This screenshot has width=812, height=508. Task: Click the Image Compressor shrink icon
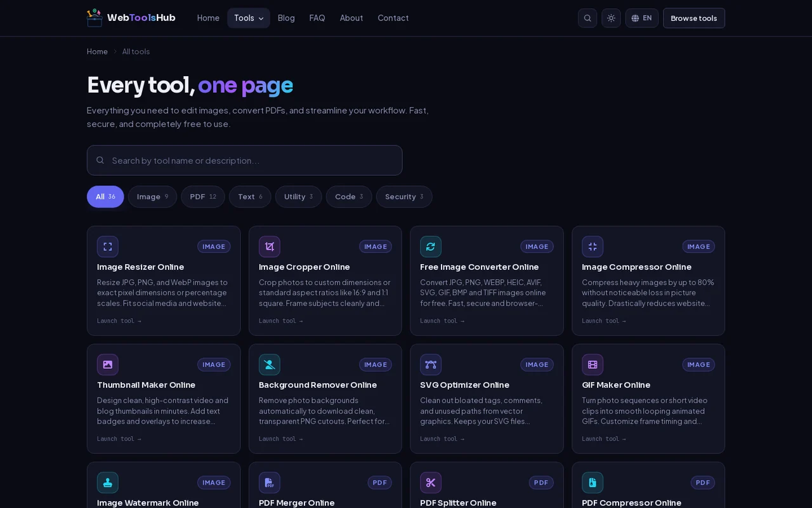click(593, 246)
